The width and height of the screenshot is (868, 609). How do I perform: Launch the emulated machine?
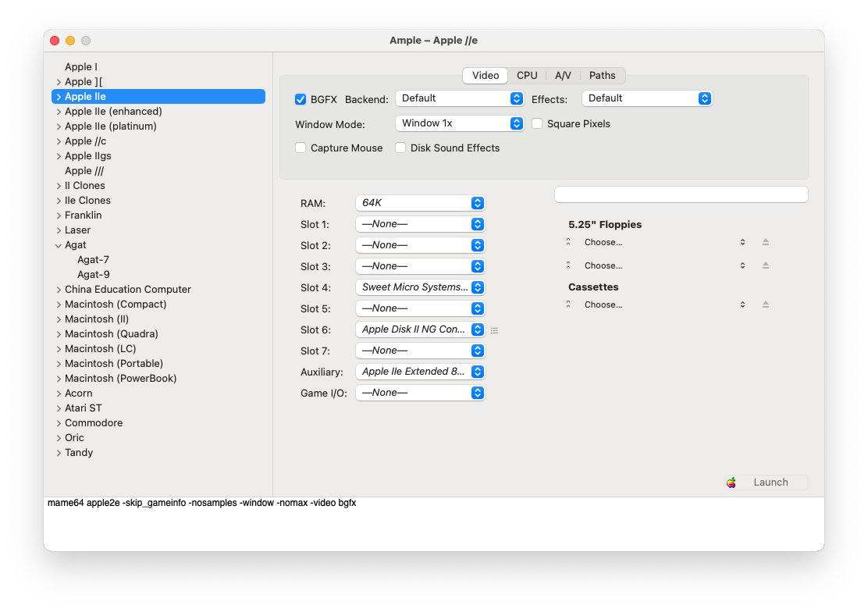tap(767, 483)
